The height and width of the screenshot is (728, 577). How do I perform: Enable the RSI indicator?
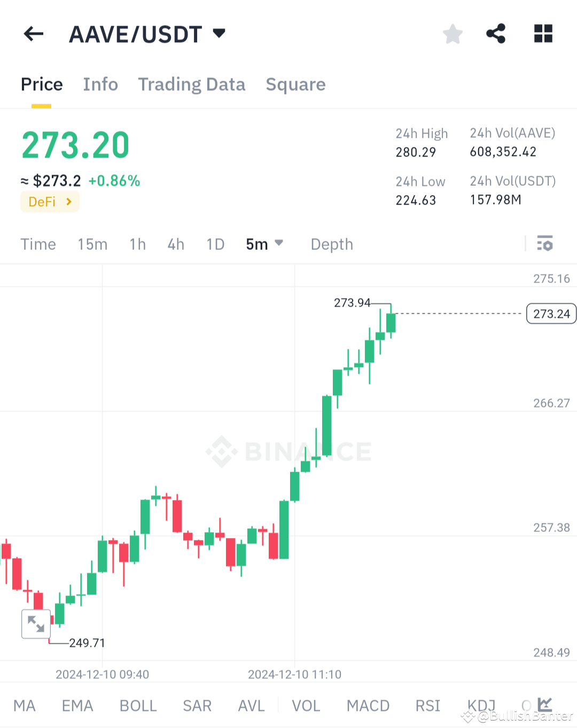click(427, 705)
